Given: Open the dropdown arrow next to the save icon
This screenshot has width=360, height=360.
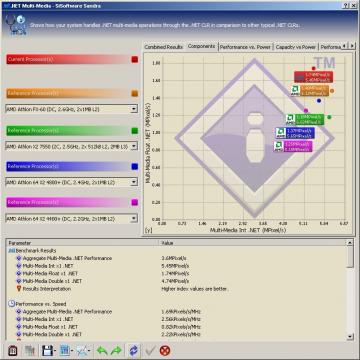Looking at the screenshot, I should coord(54,351).
